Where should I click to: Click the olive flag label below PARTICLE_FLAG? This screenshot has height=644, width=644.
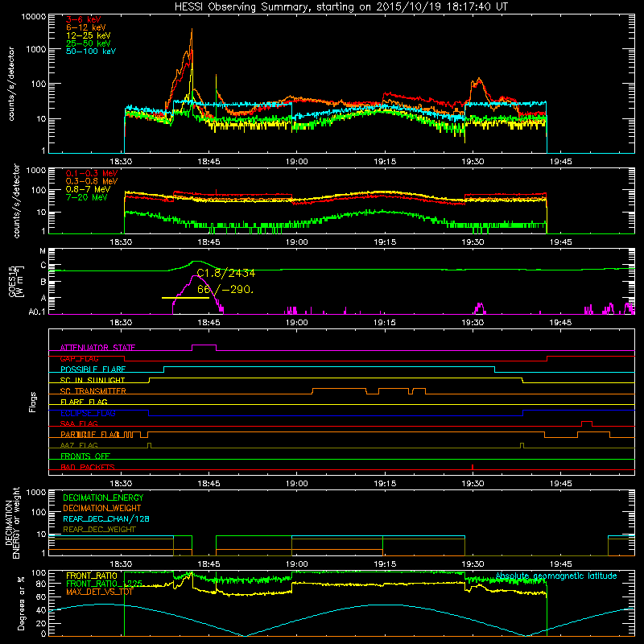[x=79, y=445]
